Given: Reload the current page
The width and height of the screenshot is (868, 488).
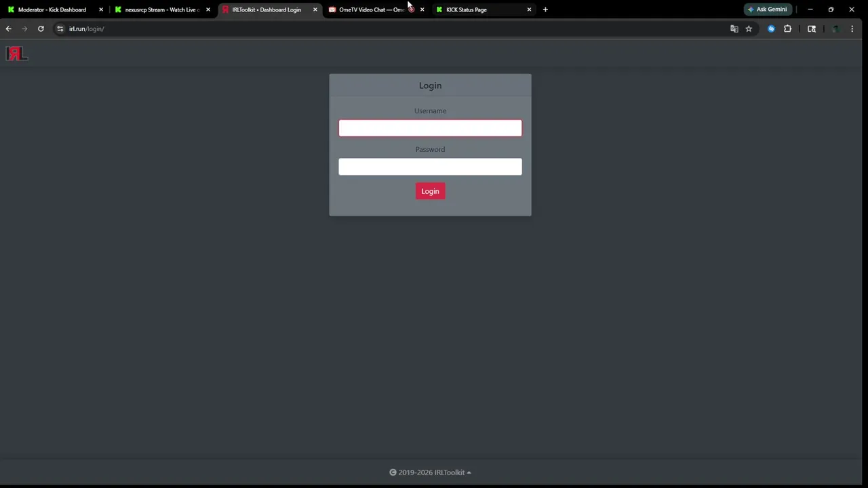Looking at the screenshot, I should point(41,28).
